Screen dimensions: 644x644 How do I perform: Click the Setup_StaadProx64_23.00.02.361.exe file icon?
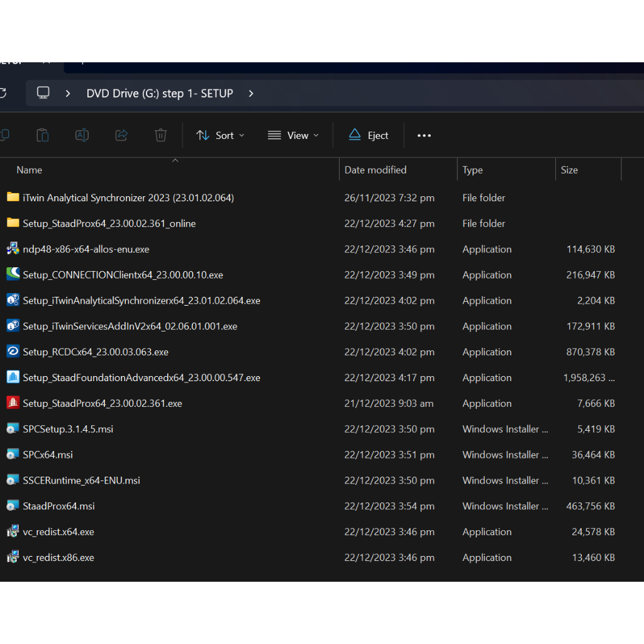(x=13, y=403)
